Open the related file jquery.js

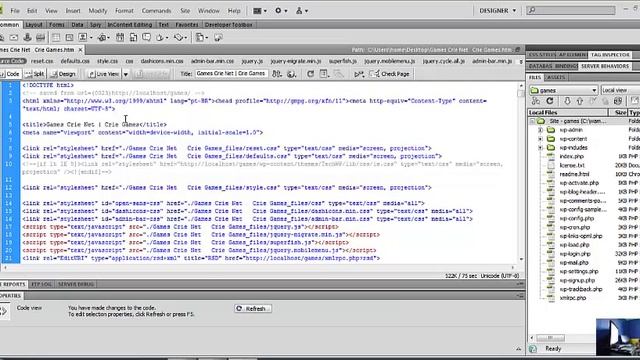(252, 61)
